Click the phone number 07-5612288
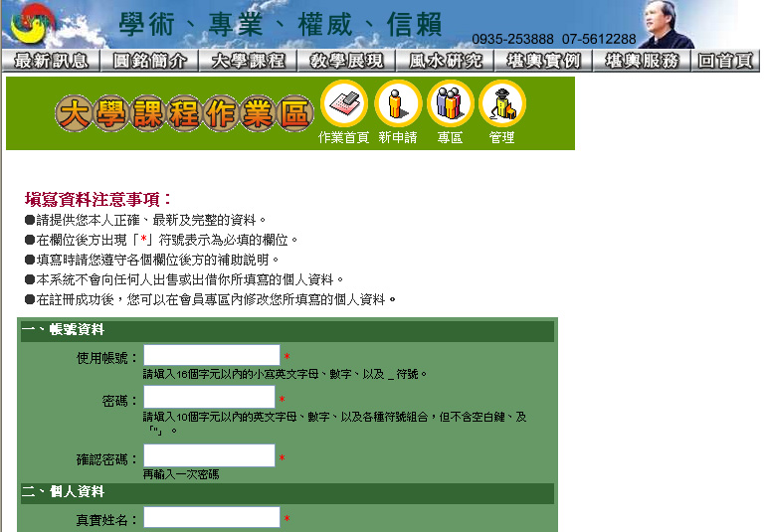Screen dimensions: 768x532 599,39
